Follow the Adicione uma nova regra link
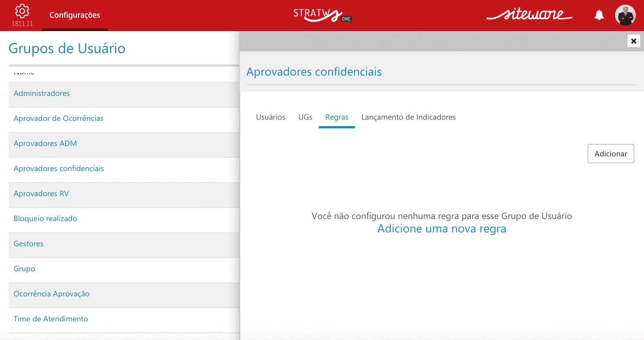Viewport: 644px width, 340px height. coord(441,229)
